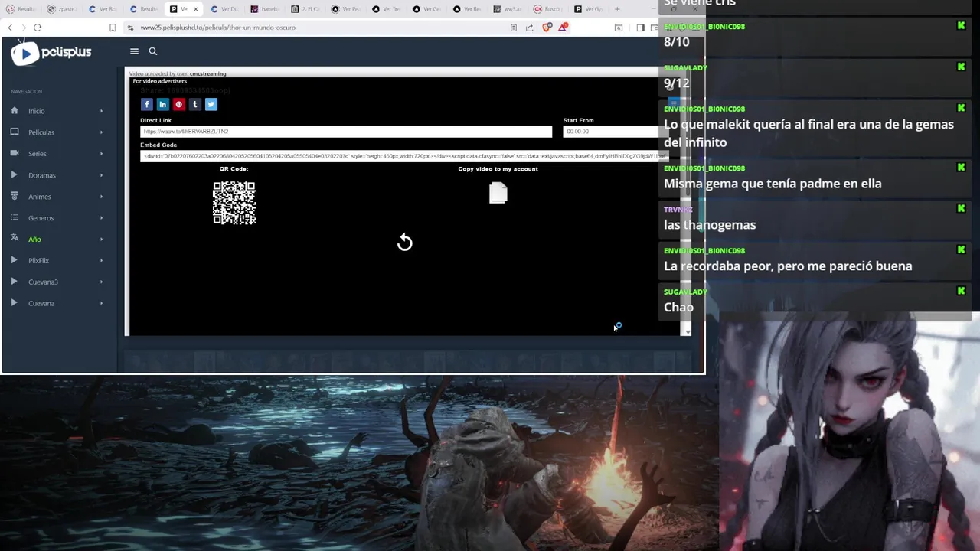Switch to the 'Ver Gy' browser tab
The width and height of the screenshot is (980, 551).
pyautogui.click(x=590, y=9)
